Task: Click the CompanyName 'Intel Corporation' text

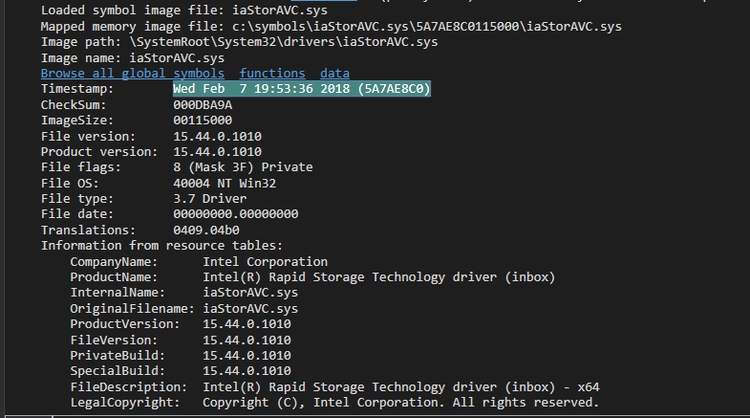Action: pos(265,262)
